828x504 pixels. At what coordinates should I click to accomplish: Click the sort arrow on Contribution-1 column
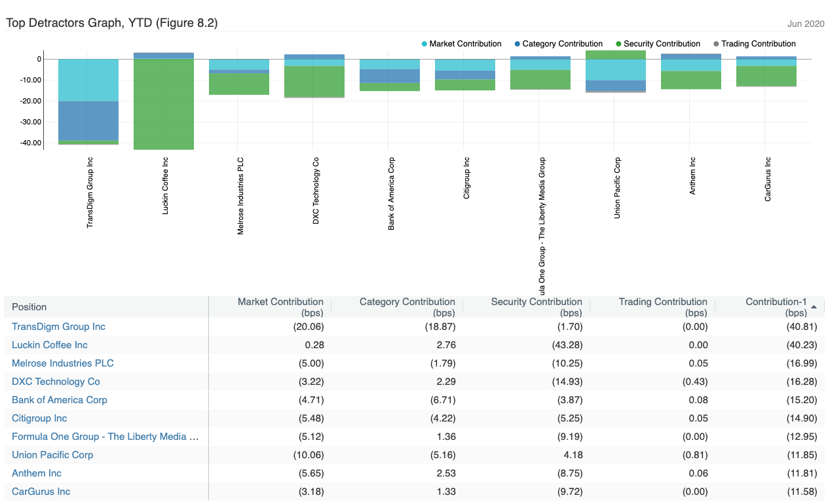tap(814, 306)
